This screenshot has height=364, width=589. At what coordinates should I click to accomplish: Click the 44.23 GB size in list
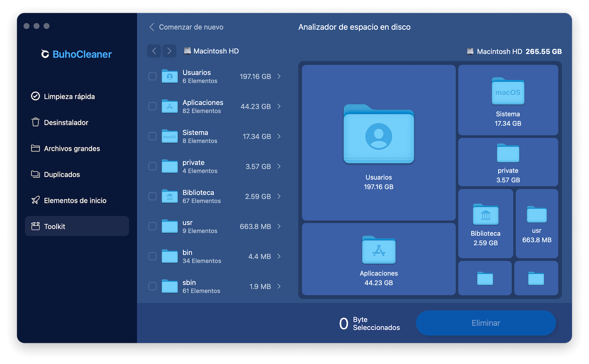255,106
